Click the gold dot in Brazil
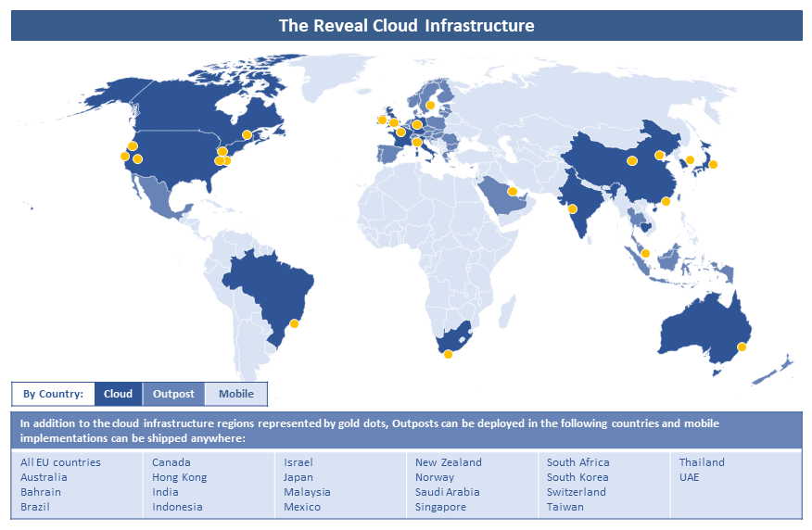The image size is (812, 530). click(x=294, y=323)
